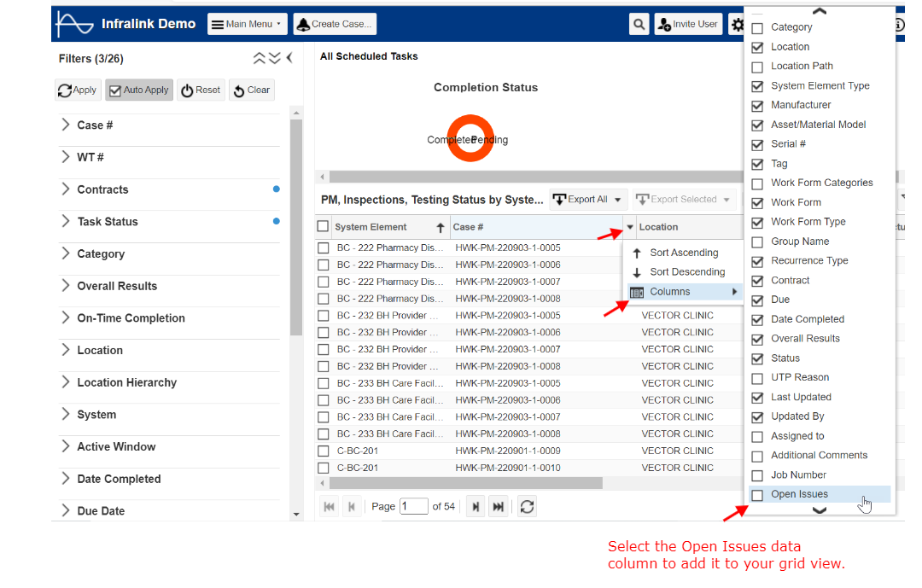Choose Sort Ascending from column menu
This screenshot has width=922, height=588.
(683, 253)
